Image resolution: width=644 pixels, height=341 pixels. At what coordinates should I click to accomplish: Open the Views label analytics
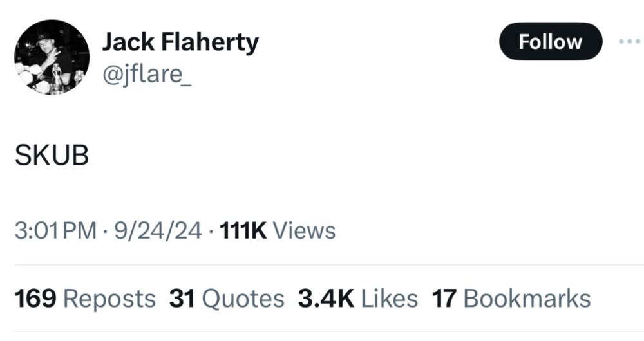tap(304, 230)
